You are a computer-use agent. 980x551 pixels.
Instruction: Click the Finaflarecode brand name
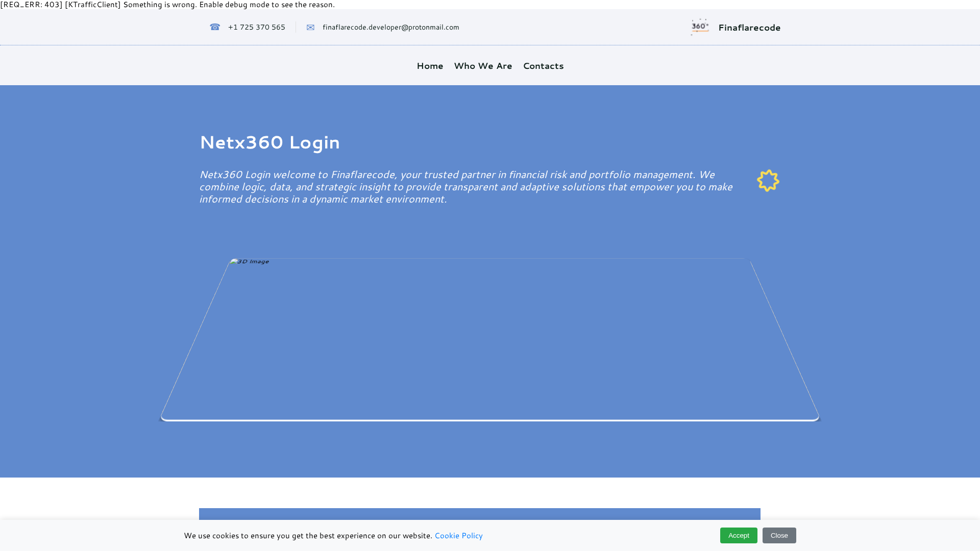coord(749,28)
